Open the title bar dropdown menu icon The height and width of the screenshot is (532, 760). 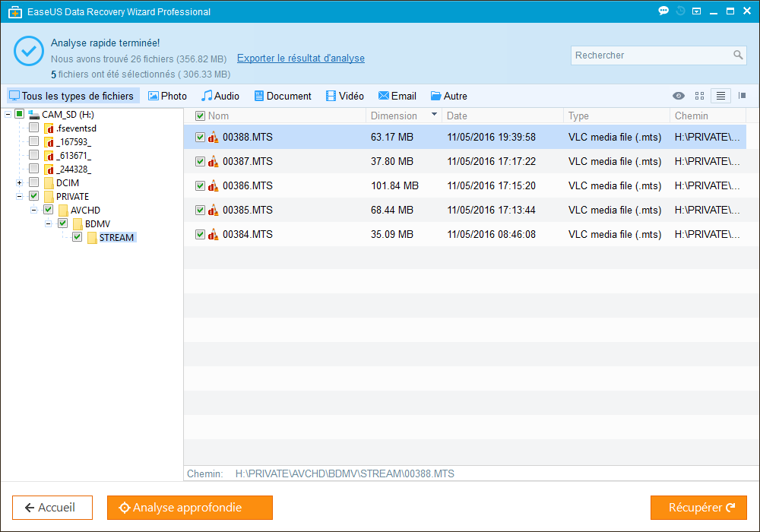(x=698, y=11)
